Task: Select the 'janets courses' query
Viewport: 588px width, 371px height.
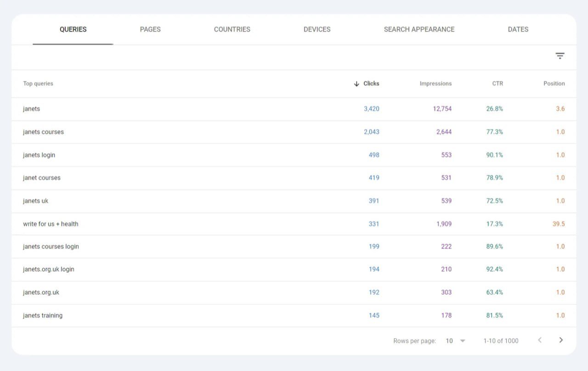Action: 43,132
